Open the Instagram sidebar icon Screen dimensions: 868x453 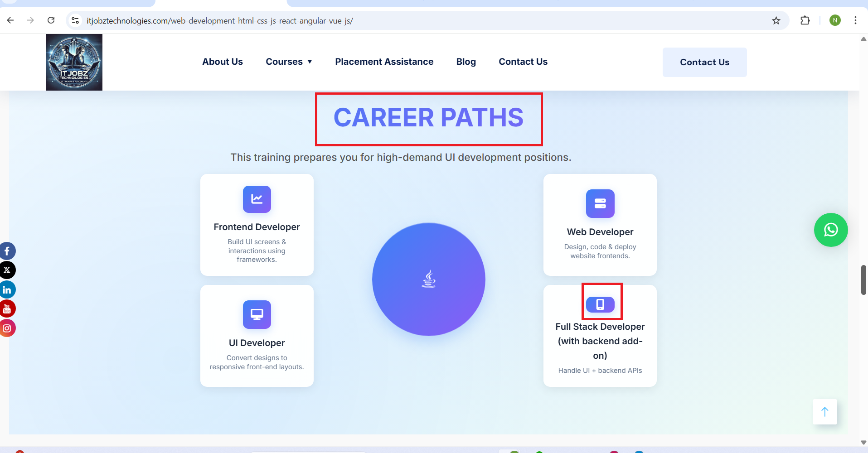7,328
